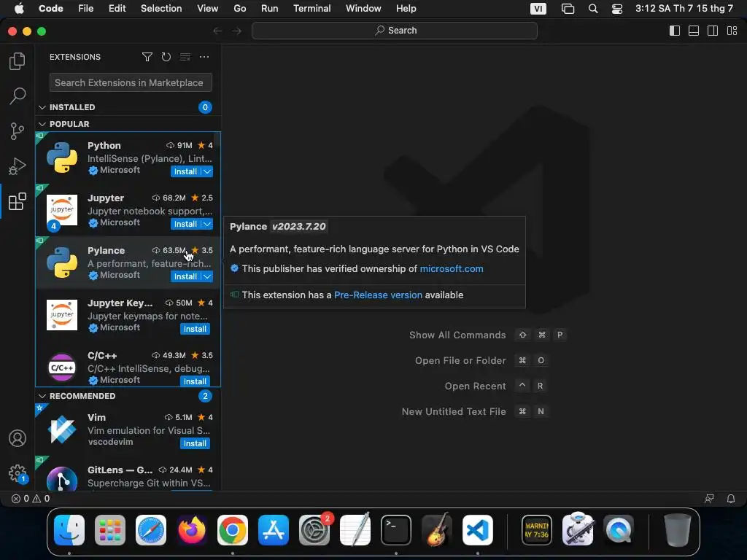Open Spotlight search in menu bar

(x=593, y=9)
